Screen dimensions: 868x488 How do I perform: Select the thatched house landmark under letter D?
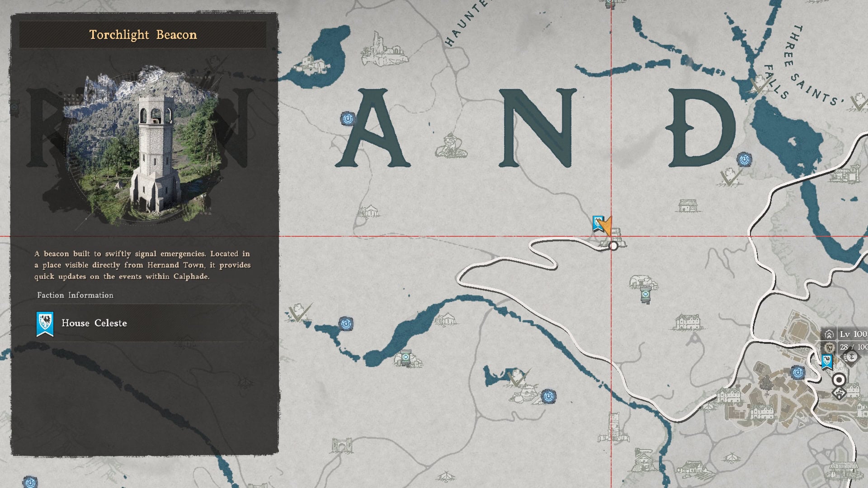pos(687,206)
